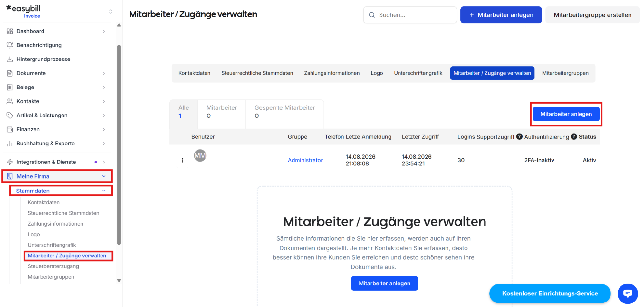644x307 pixels.
Task: Open the Mitarbeitergruppen tab
Action: [565, 73]
